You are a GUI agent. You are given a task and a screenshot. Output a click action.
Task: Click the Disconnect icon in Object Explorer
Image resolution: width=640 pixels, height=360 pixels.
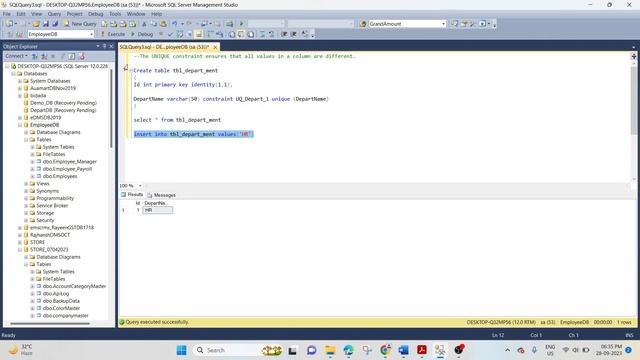coord(44,56)
